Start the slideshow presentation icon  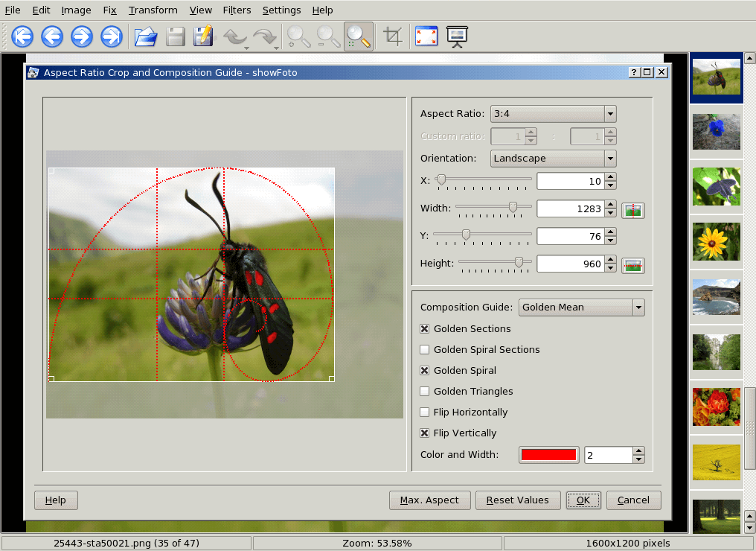point(457,36)
